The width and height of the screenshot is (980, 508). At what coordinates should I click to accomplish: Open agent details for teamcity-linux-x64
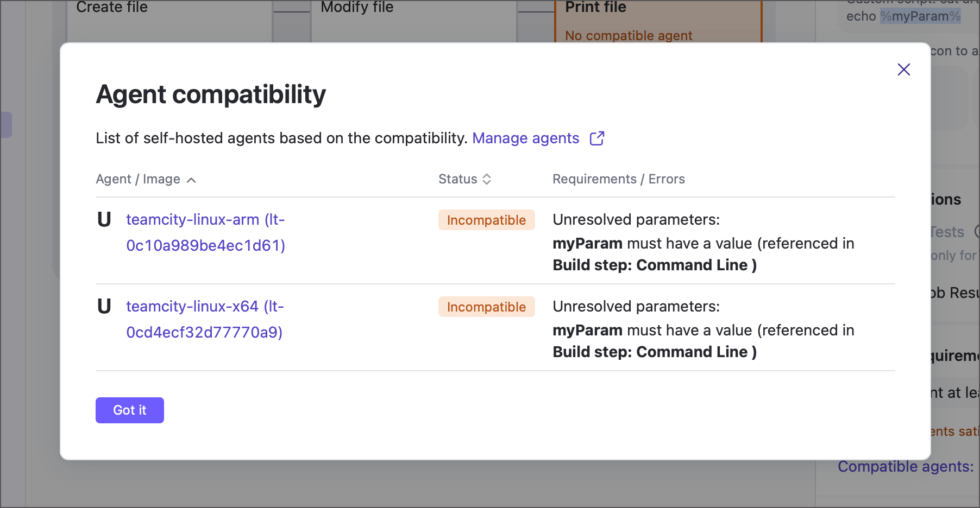pyautogui.click(x=205, y=319)
